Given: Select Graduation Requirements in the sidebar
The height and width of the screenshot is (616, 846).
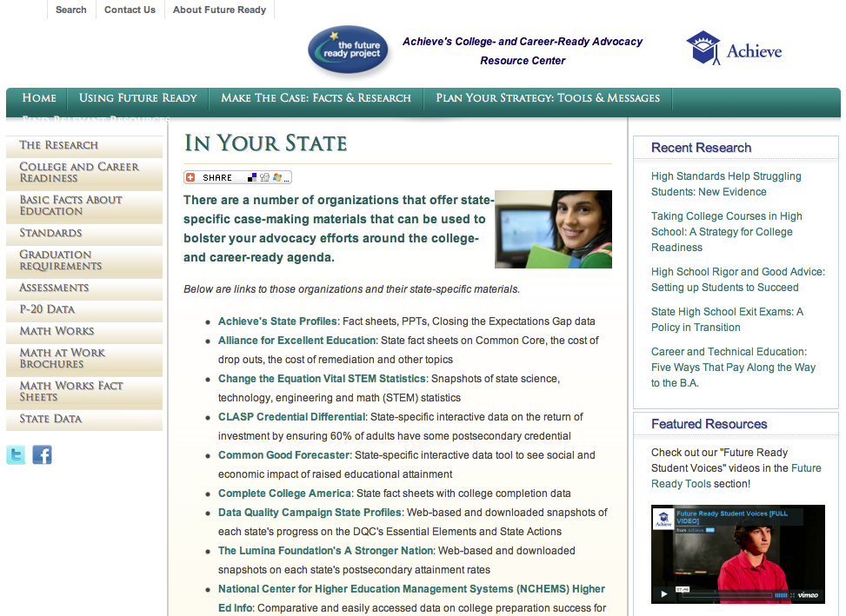Looking at the screenshot, I should 84,261.
